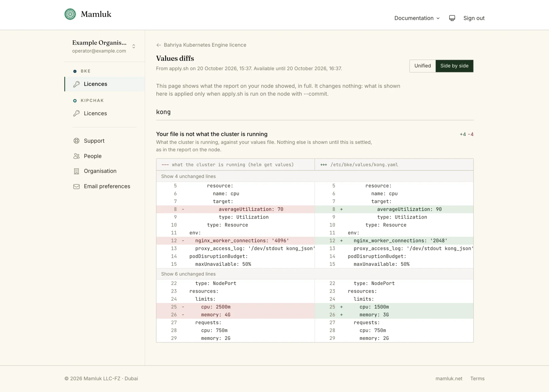Click added line nginx_worker_connections '2048'
This screenshot has width=549, height=392.
pyautogui.click(x=394, y=241)
